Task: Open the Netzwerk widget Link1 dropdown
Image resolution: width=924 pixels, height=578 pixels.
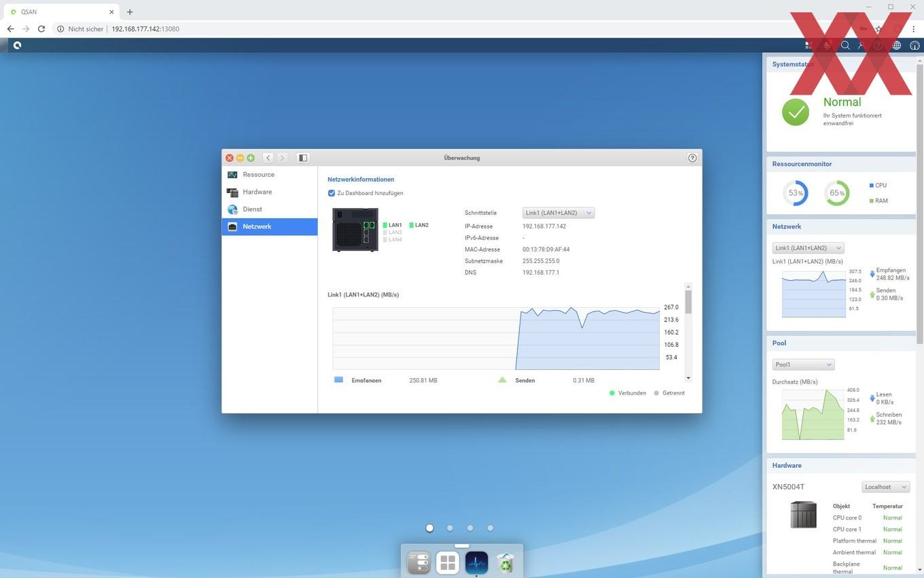Action: (808, 248)
